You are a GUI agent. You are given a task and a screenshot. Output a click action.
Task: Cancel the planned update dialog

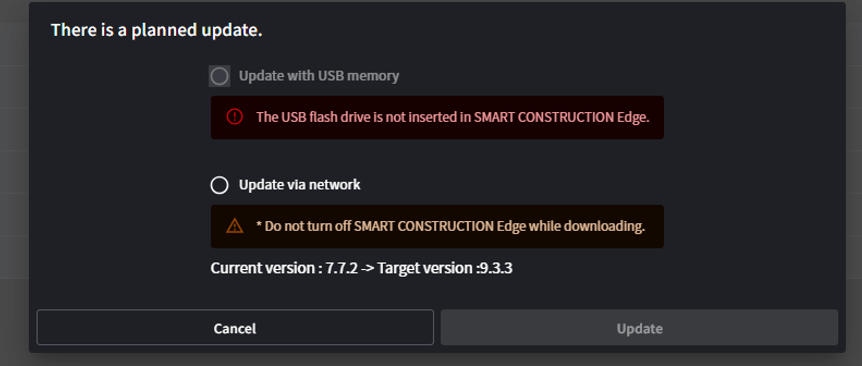(235, 328)
